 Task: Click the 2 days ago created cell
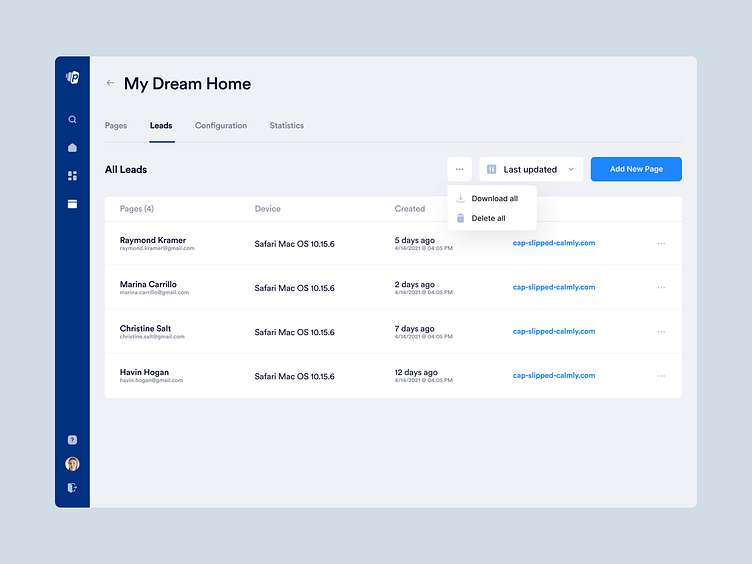click(x=415, y=284)
